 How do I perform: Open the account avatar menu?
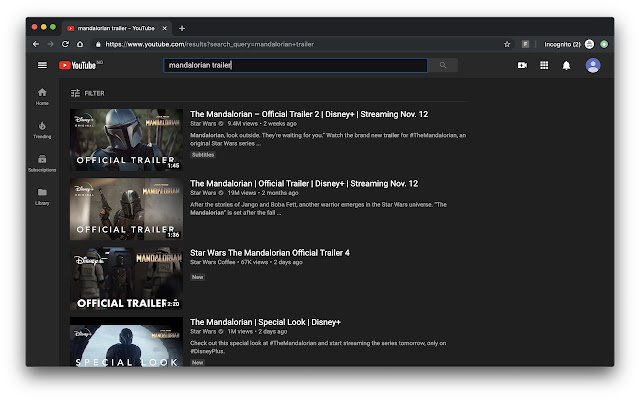[593, 65]
